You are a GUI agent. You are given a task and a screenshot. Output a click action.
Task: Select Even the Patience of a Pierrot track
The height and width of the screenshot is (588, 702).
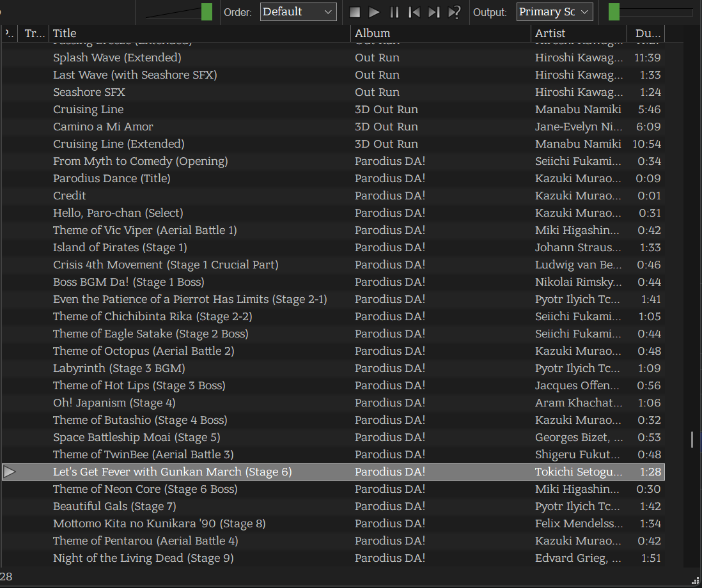(191, 299)
